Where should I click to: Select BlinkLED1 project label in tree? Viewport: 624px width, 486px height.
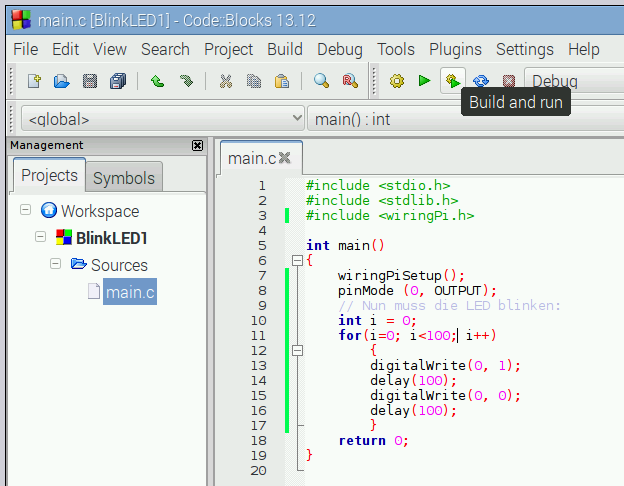coord(111,238)
